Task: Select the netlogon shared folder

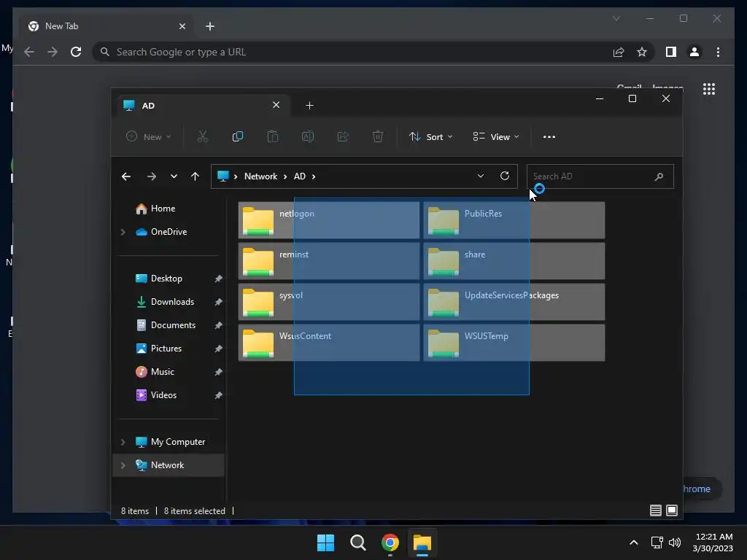Action: pos(329,220)
